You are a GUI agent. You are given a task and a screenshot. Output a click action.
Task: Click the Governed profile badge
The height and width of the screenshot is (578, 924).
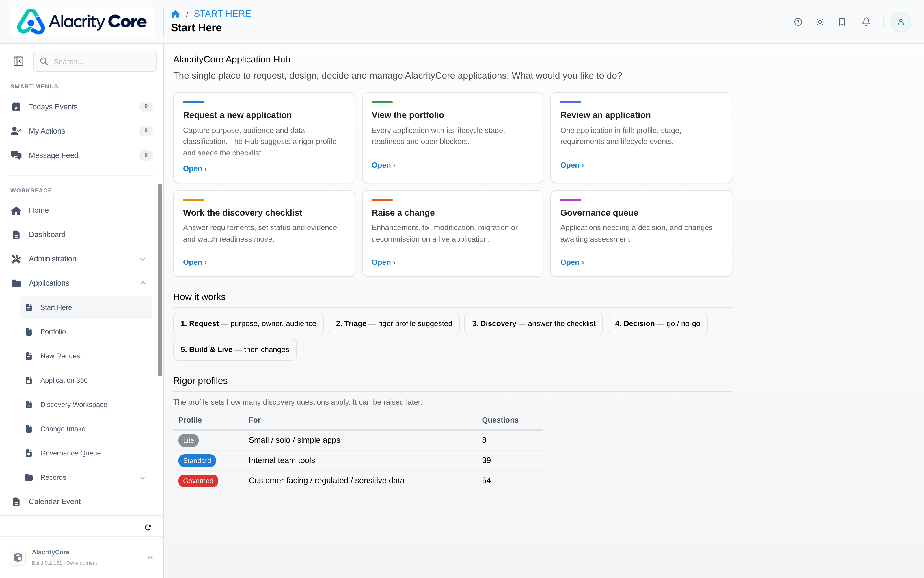[198, 481]
